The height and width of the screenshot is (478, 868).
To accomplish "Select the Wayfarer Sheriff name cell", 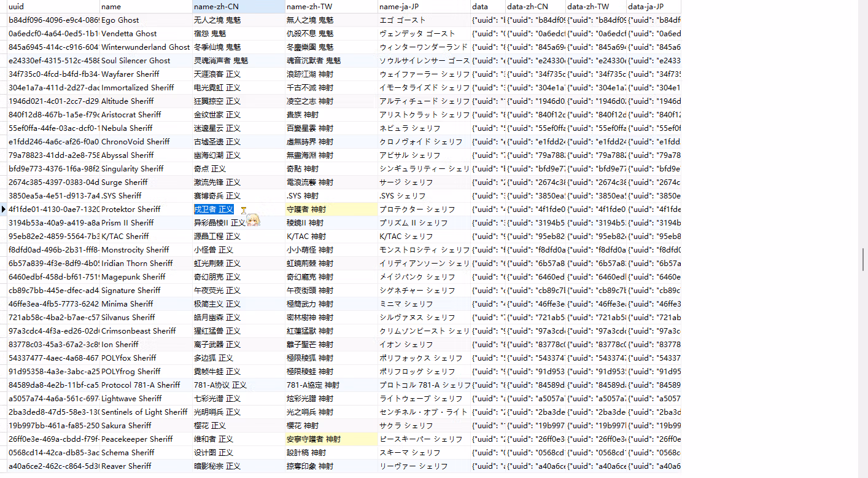I will point(146,74).
